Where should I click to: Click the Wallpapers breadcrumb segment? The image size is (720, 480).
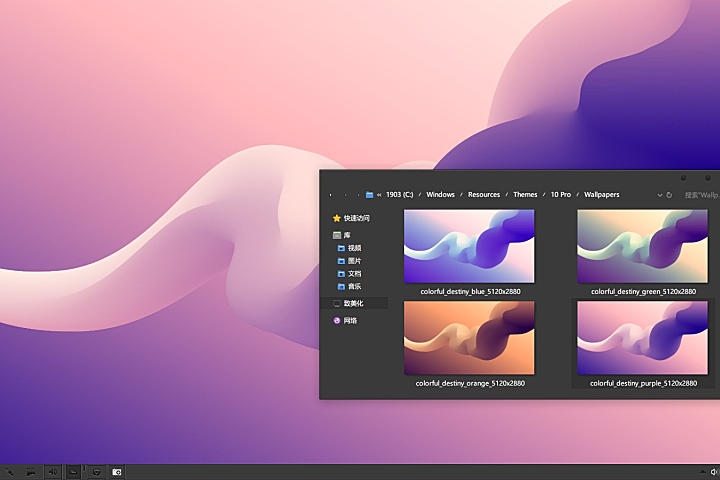[602, 195]
